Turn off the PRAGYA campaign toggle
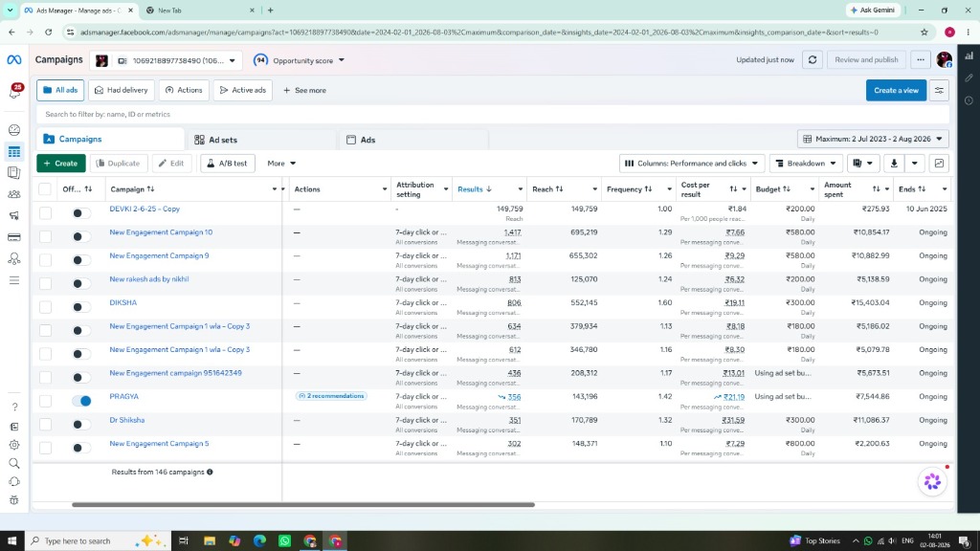Viewport: 980px width, 551px height. point(81,401)
